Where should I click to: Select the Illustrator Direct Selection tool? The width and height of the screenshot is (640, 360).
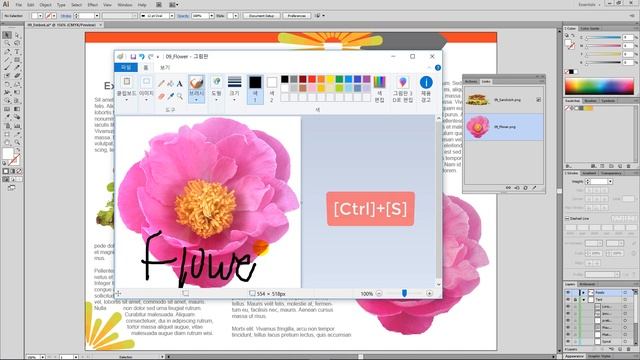point(17,36)
